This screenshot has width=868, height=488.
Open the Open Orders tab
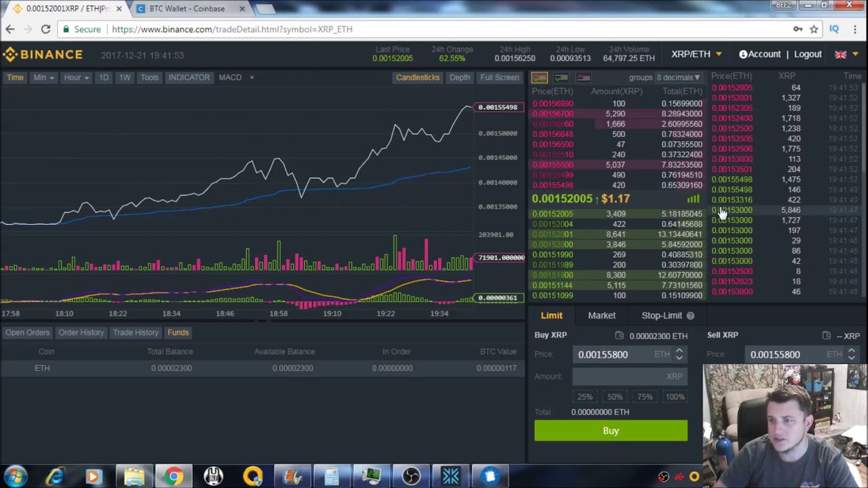click(x=28, y=332)
